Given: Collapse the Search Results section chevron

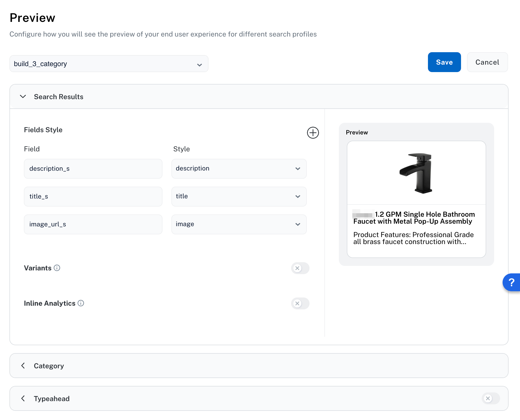Looking at the screenshot, I should coord(23,97).
